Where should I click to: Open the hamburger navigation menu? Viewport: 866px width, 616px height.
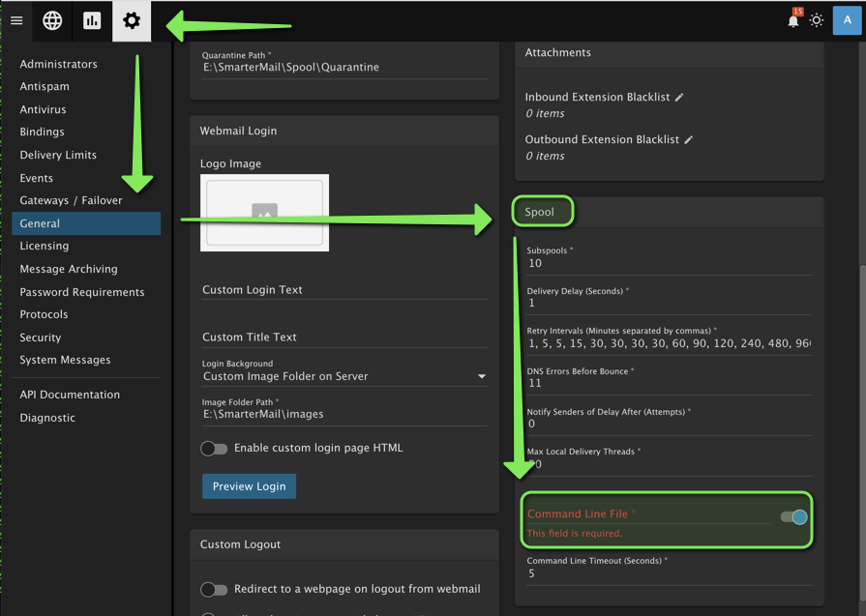coord(16,20)
